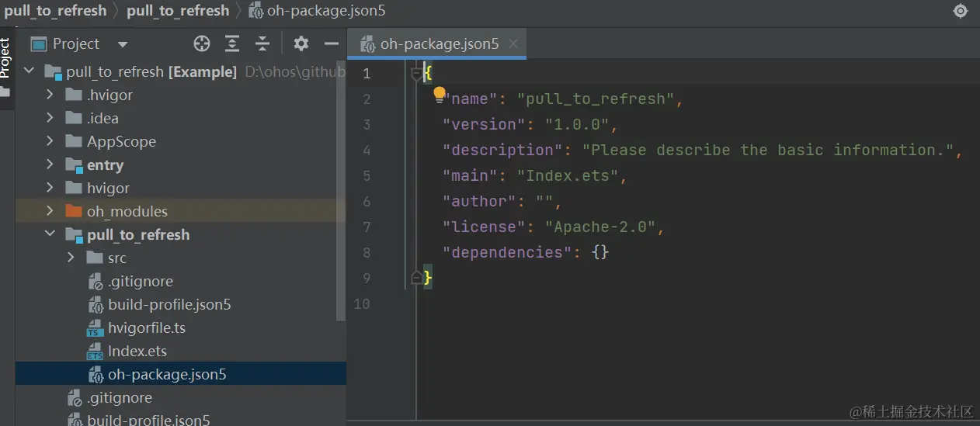The height and width of the screenshot is (426, 980).
Task: Close the oh-package.json5 editor tab
Action: [x=513, y=43]
